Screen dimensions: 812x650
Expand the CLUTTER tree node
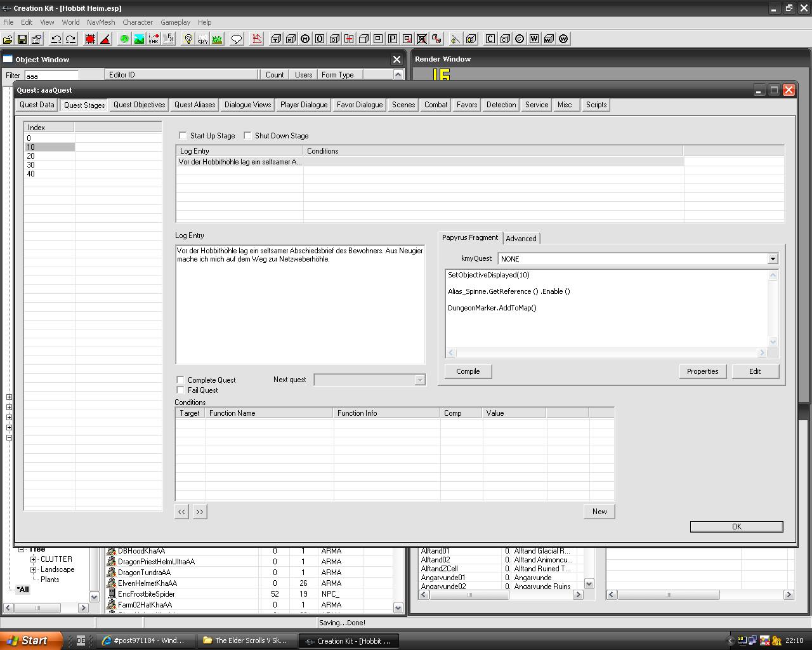point(34,560)
